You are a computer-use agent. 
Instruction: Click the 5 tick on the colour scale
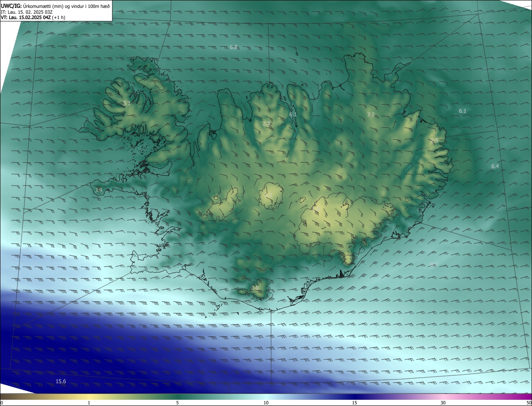tap(177, 403)
